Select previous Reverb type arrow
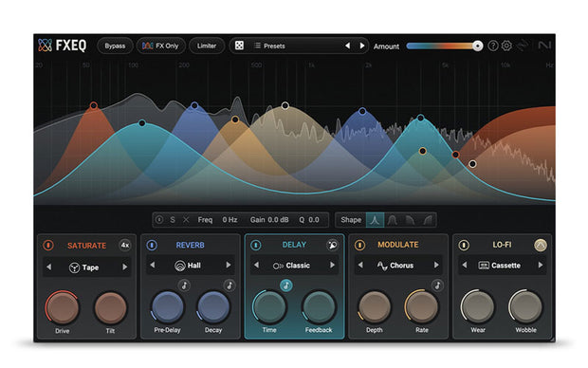This screenshot has height=368, width=588. click(x=153, y=265)
